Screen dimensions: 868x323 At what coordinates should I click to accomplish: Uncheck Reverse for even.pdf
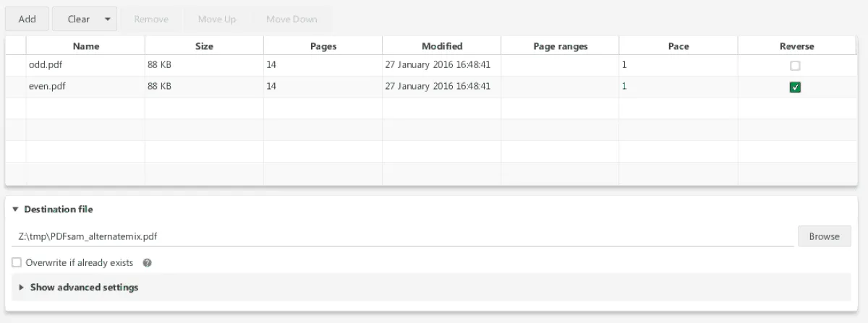(x=796, y=87)
